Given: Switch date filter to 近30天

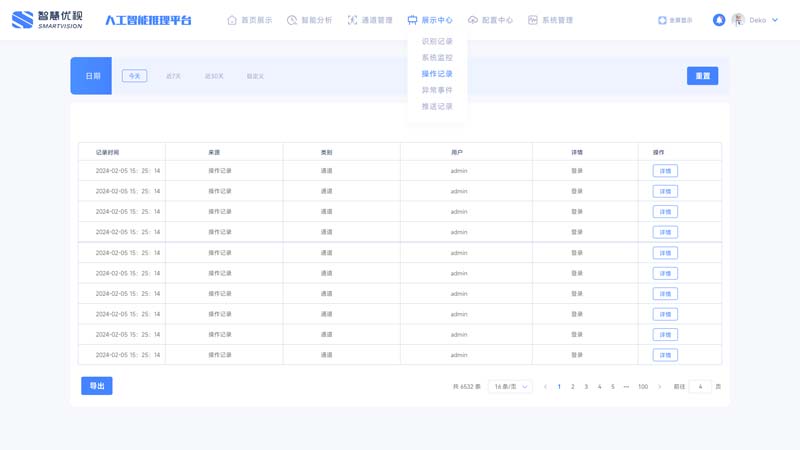Looking at the screenshot, I should [214, 76].
